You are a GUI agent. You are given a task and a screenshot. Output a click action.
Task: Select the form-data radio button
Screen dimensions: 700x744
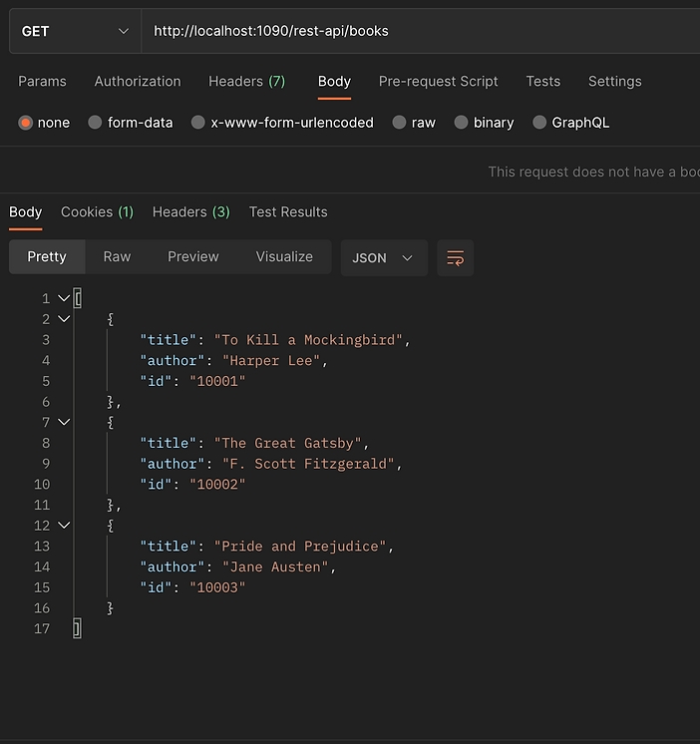point(96,123)
